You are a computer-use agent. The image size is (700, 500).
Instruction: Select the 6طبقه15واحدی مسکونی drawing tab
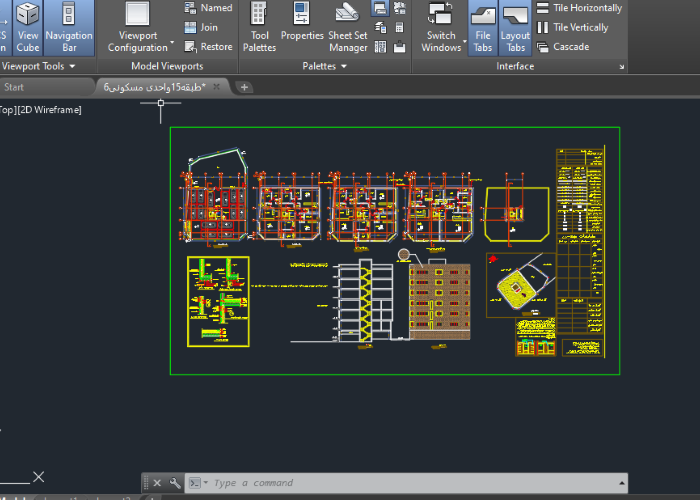tap(154, 87)
